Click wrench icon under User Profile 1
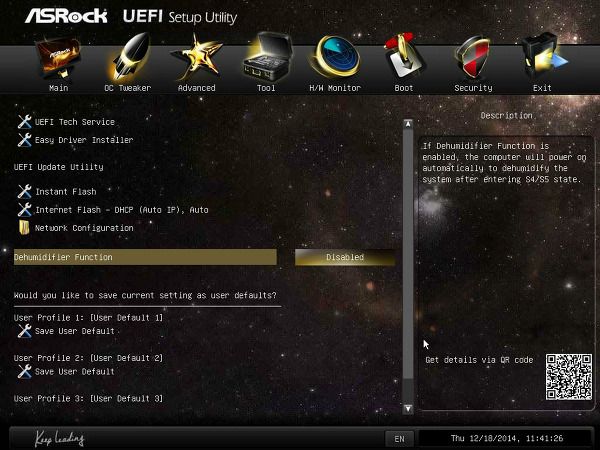The height and width of the screenshot is (450, 600). point(24,331)
